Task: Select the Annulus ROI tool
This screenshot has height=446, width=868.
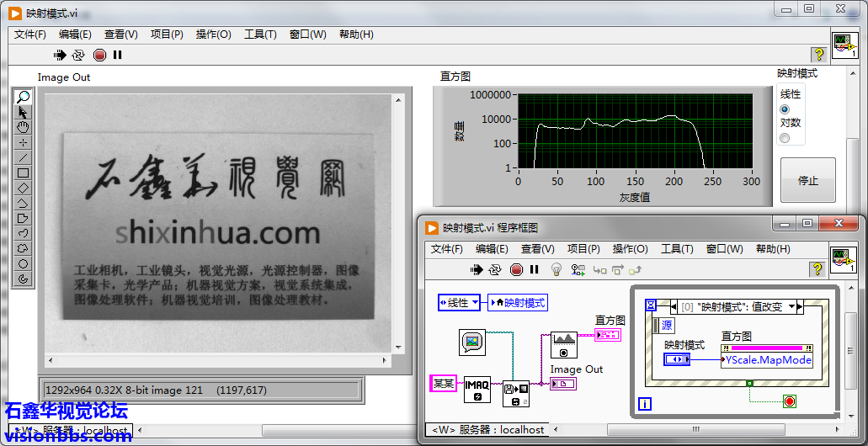Action: (x=23, y=279)
